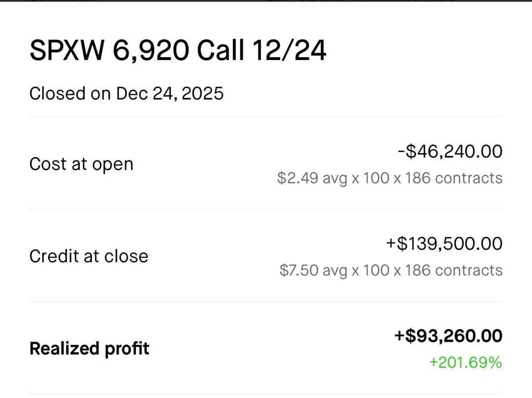532x398 pixels.
Task: Click the Dec 24, 2025 closing date
Action: coord(169,93)
